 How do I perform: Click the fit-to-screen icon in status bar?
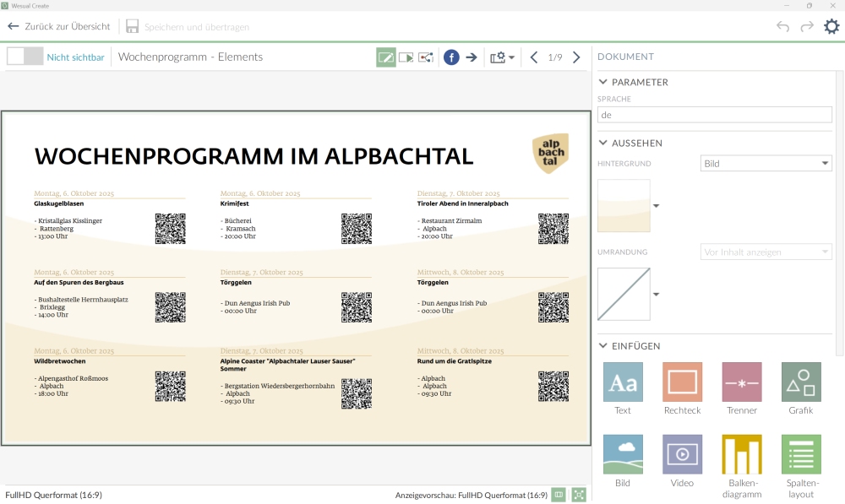579,495
